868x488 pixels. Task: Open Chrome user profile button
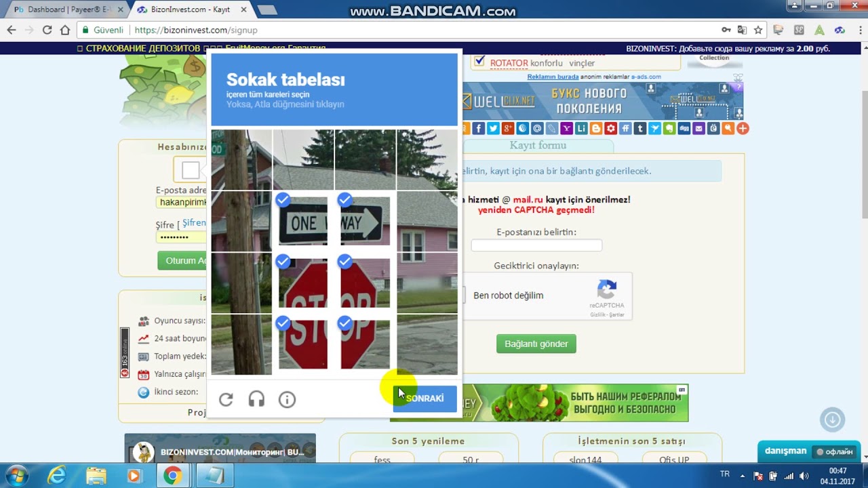point(793,5)
